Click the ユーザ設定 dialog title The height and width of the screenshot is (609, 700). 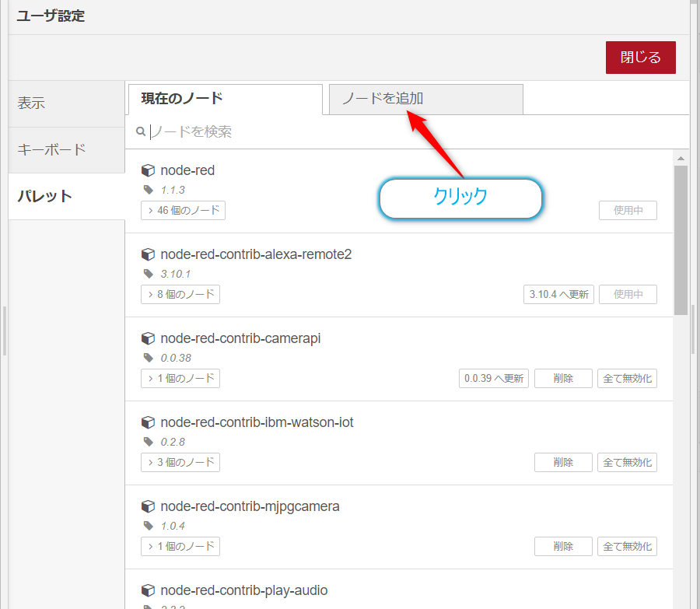pos(51,16)
